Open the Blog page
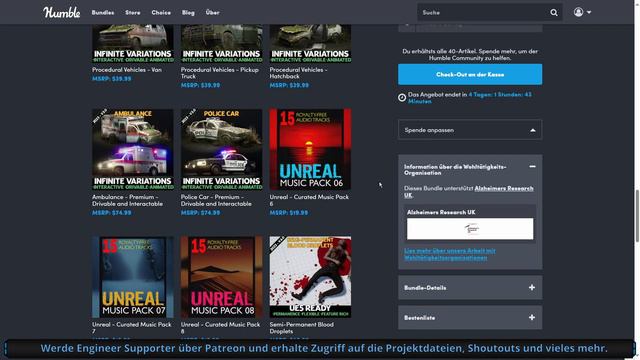The height and width of the screenshot is (360, 640). pos(188,13)
